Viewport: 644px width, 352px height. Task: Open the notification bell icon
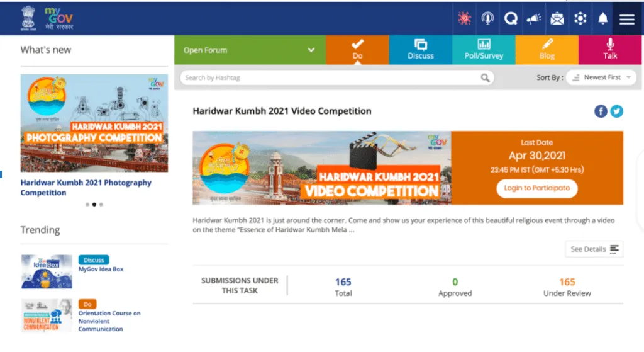coord(603,19)
